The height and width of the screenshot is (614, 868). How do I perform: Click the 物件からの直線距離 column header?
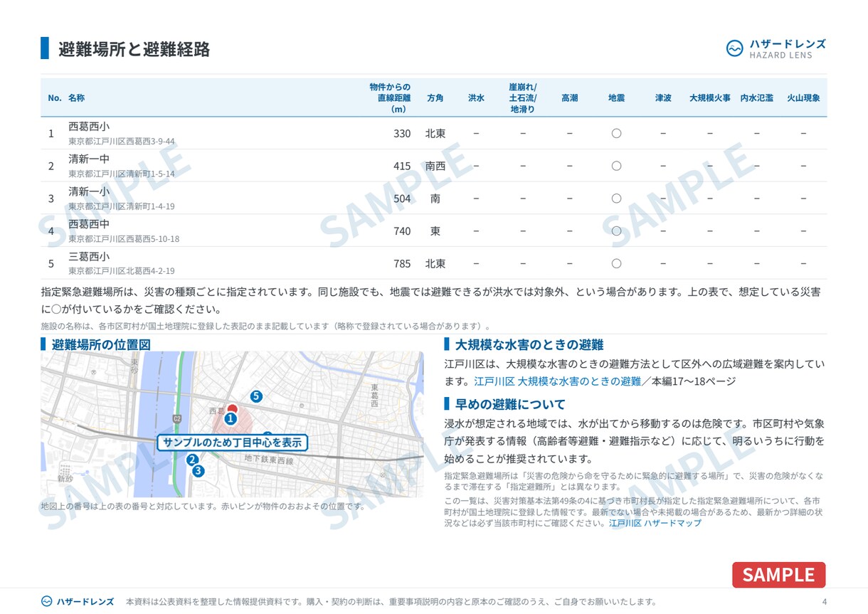tap(390, 98)
